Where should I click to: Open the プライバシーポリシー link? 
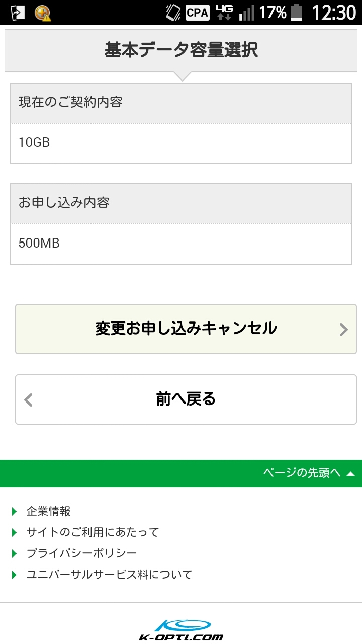81,553
